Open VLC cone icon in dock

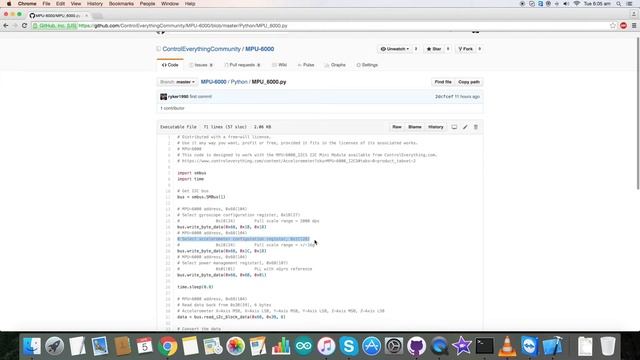click(x=507, y=346)
